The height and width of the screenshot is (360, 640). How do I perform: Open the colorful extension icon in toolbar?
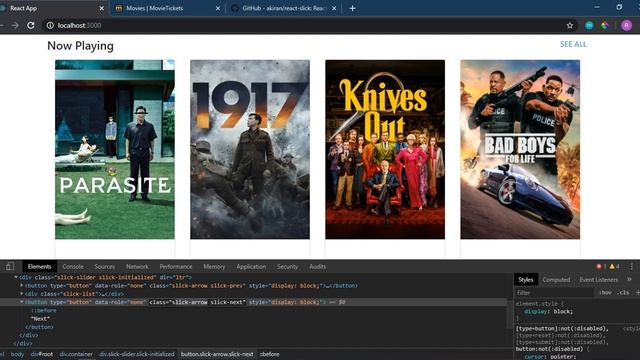click(x=605, y=25)
